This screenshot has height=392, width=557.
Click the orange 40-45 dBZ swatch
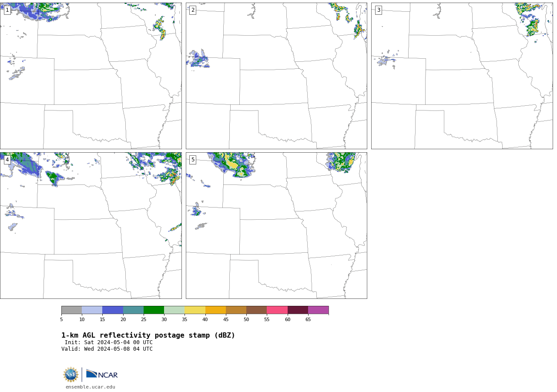(x=215, y=310)
